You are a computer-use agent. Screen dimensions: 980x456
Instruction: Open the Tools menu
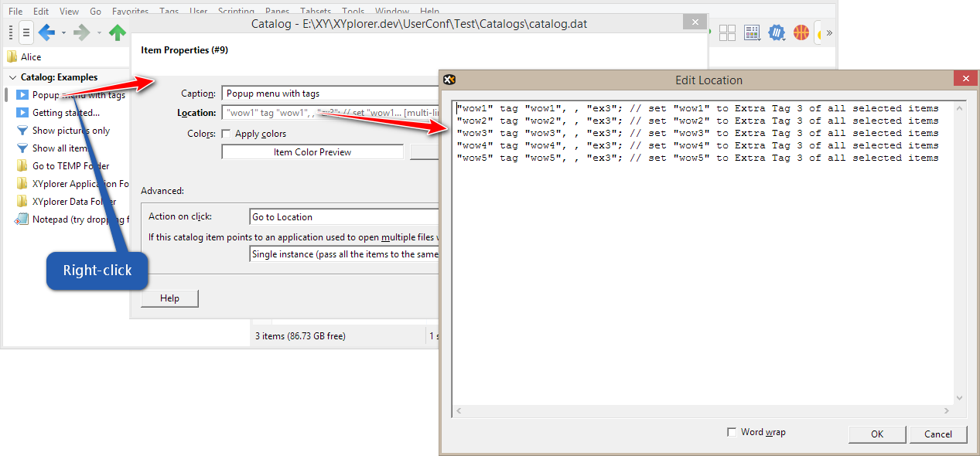[x=353, y=11]
